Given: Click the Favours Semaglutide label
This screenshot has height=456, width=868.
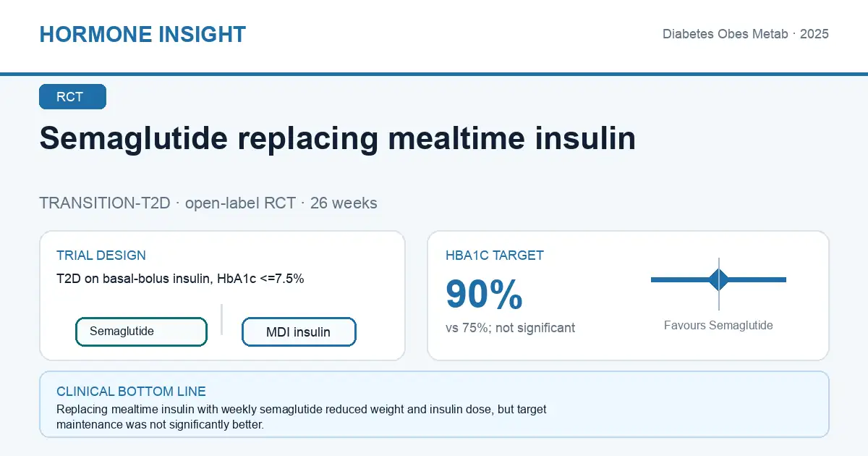Looking at the screenshot, I should (x=718, y=326).
